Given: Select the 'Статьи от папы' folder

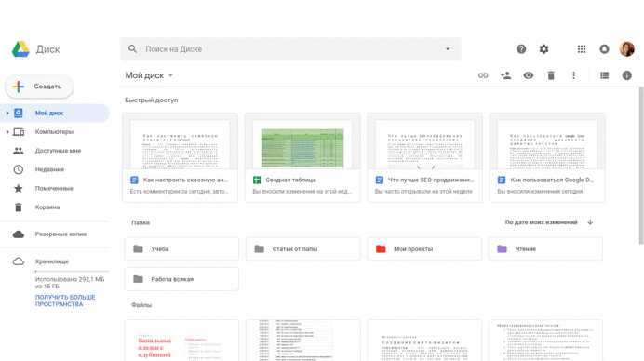Looking at the screenshot, I should (303, 248).
